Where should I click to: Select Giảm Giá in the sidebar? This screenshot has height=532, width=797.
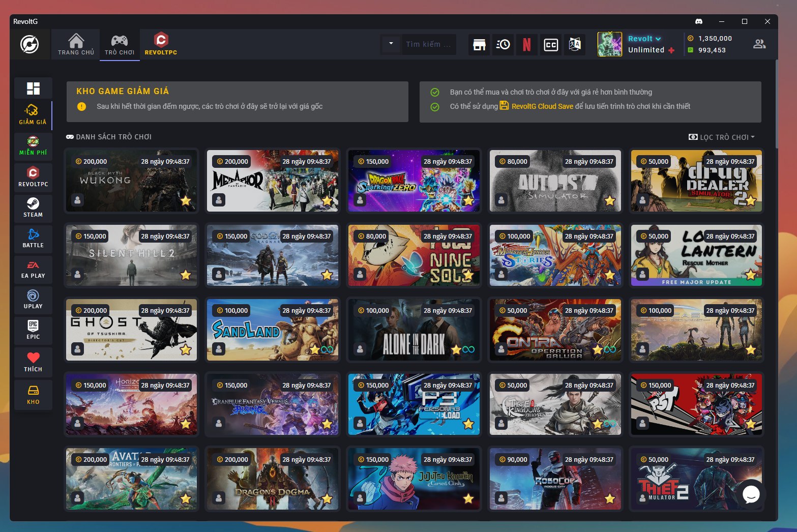coord(33,115)
